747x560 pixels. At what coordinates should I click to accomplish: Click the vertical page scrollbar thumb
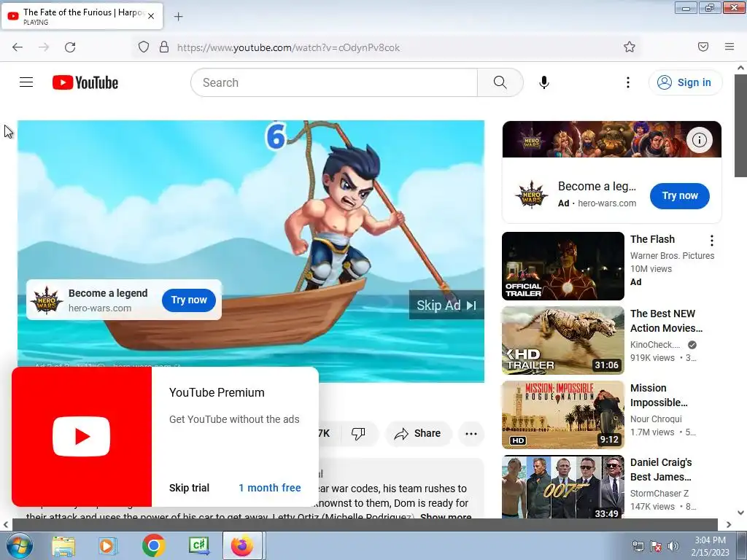[741, 126]
